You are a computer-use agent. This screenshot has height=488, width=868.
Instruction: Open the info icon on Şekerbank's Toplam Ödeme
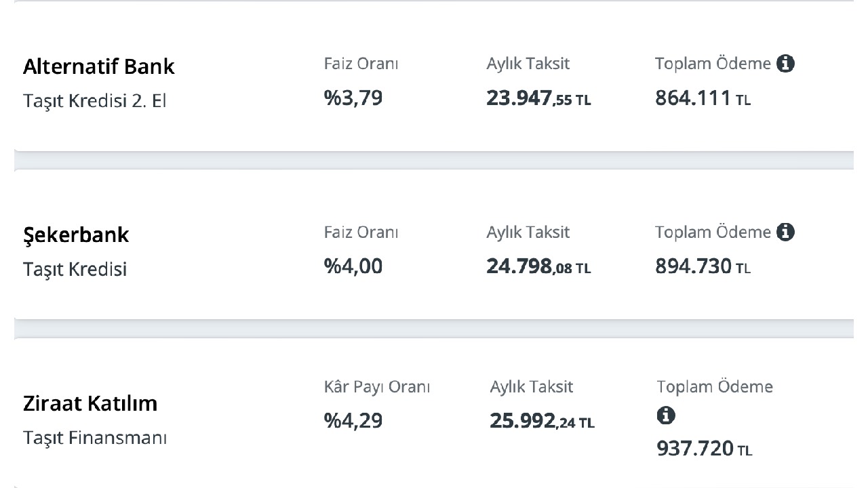pos(785,232)
